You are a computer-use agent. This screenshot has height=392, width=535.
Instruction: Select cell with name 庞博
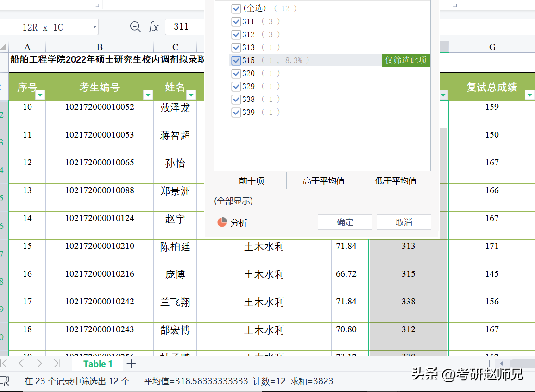click(x=175, y=281)
